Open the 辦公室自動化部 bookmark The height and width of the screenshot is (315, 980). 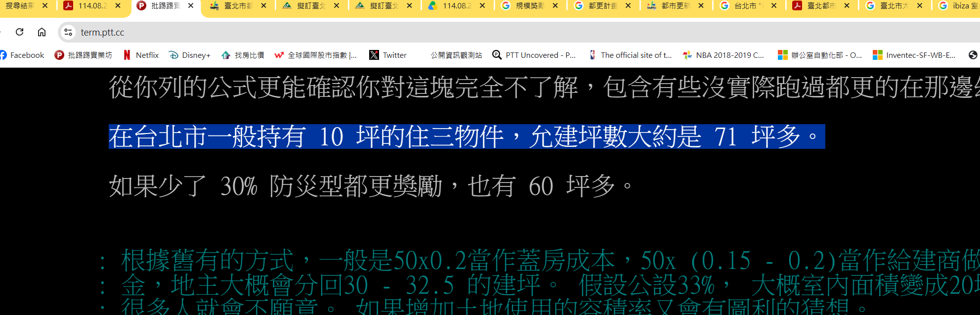click(x=820, y=55)
